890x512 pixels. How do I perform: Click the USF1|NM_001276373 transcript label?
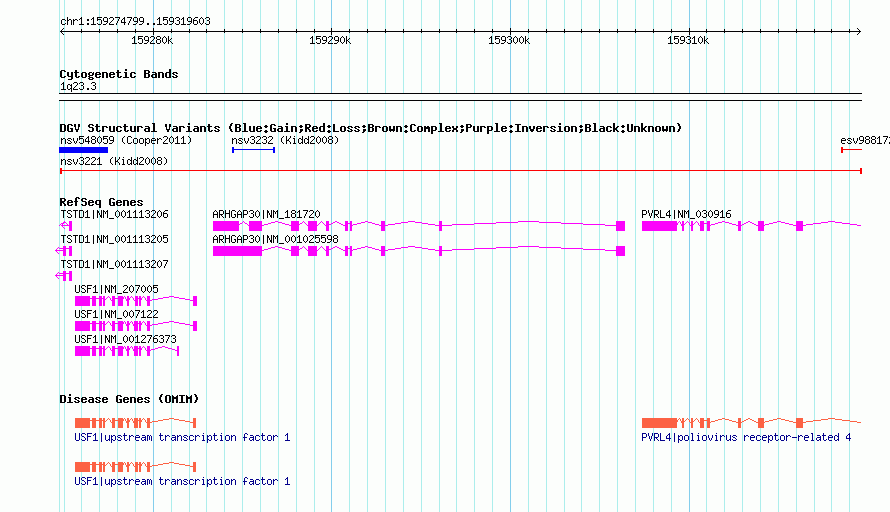coord(125,339)
